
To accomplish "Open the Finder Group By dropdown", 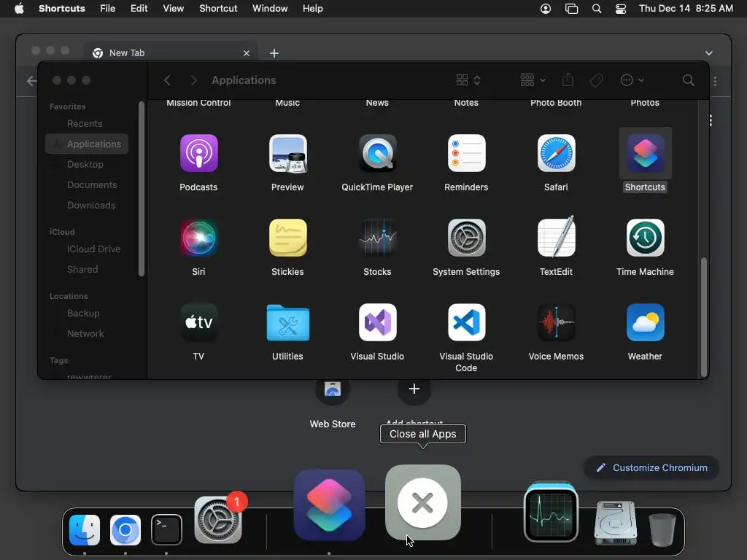I will pos(533,80).
